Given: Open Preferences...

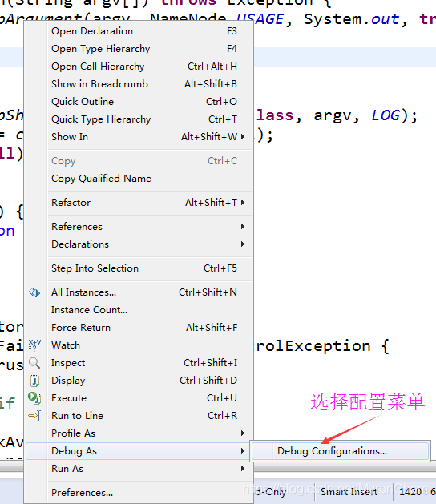Looking at the screenshot, I should [x=139, y=493].
